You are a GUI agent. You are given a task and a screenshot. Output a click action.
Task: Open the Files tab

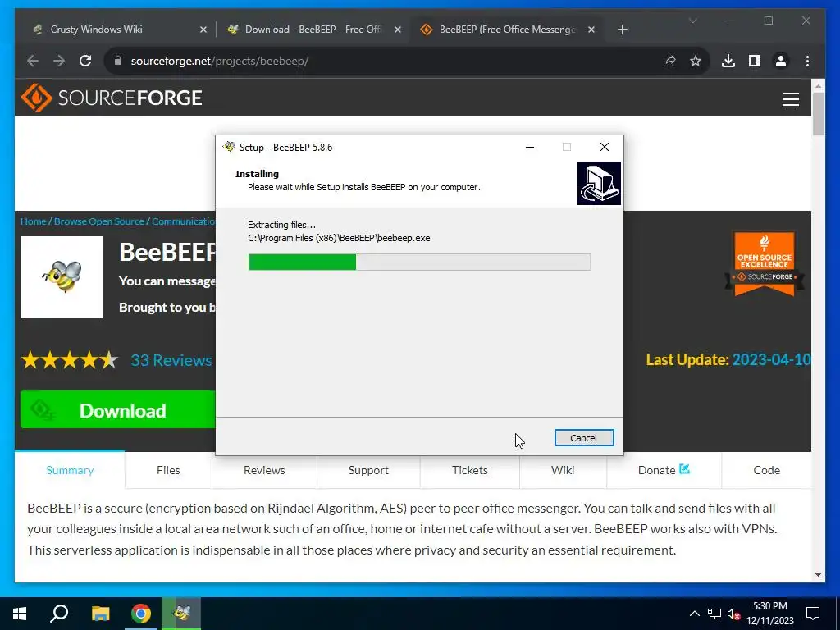tap(168, 470)
